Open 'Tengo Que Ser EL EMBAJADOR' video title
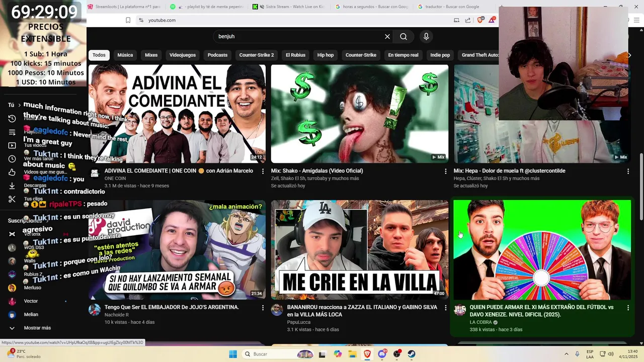 click(172, 307)
